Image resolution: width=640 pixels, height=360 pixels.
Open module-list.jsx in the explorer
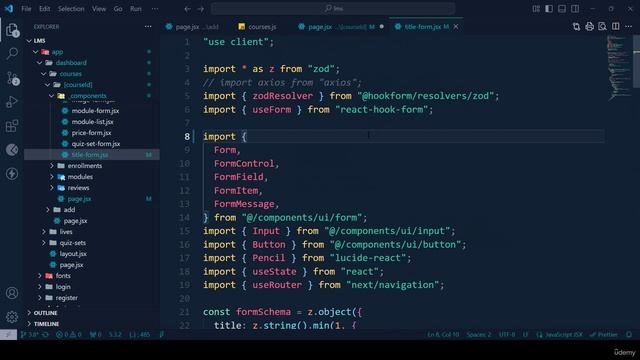[92, 122]
